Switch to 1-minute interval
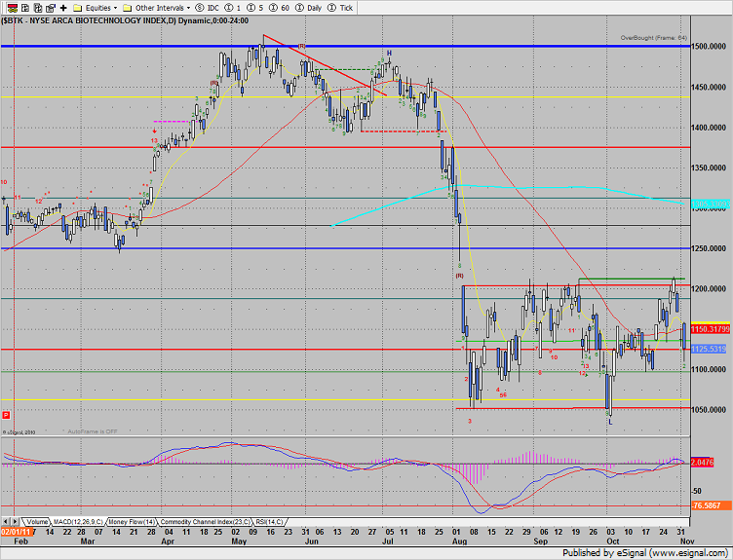This screenshot has width=733, height=560. click(x=233, y=8)
